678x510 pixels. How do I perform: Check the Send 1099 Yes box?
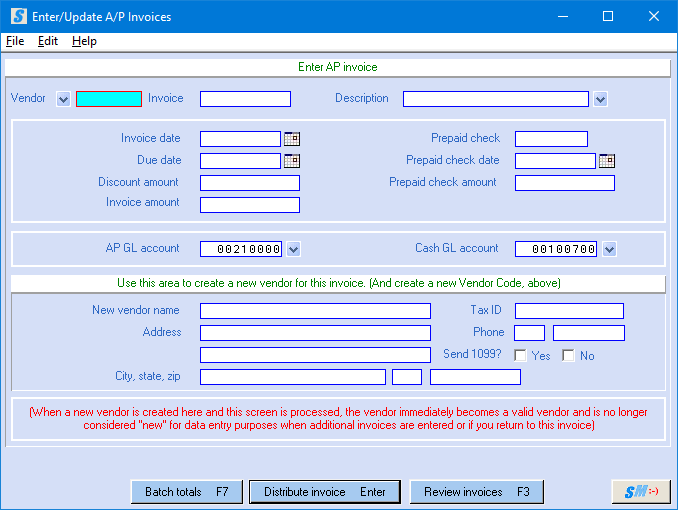pyautogui.click(x=521, y=356)
